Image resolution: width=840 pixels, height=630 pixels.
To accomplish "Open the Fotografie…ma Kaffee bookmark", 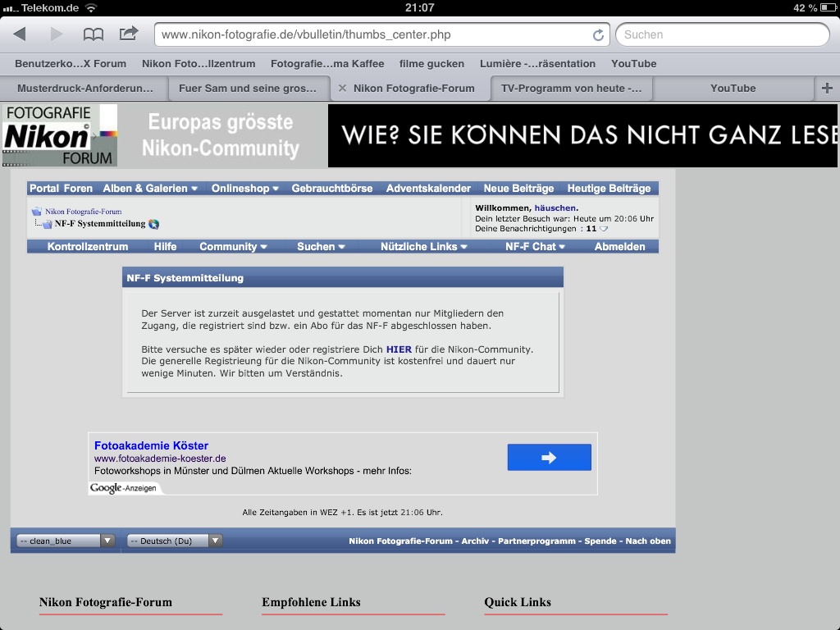I will 327,64.
